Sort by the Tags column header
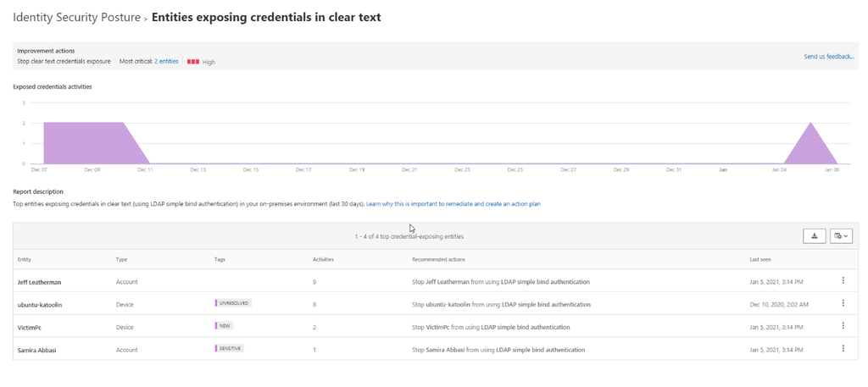Viewport: 868px width, 387px height. (x=220, y=259)
